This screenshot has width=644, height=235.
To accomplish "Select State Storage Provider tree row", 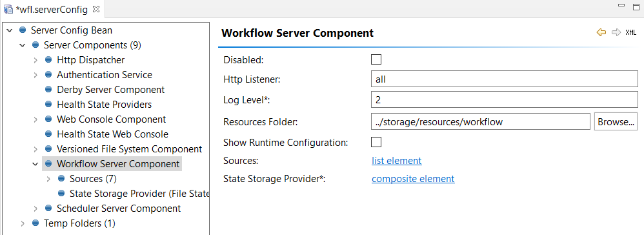I will click(x=139, y=194).
